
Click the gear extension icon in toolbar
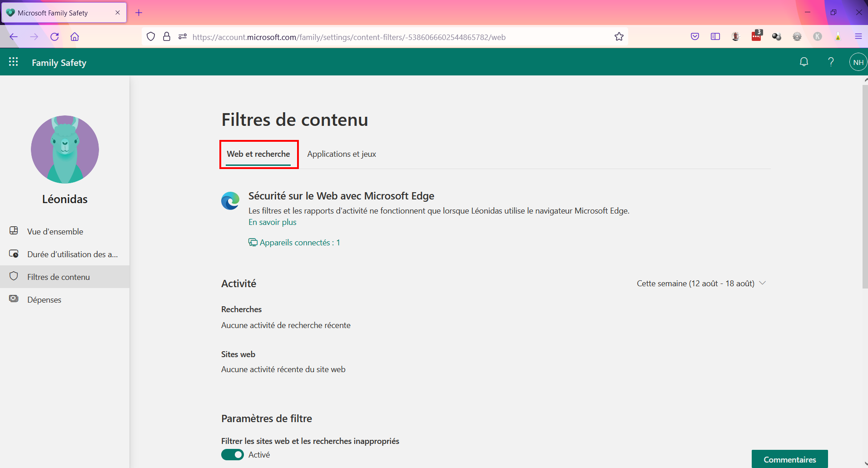point(797,37)
